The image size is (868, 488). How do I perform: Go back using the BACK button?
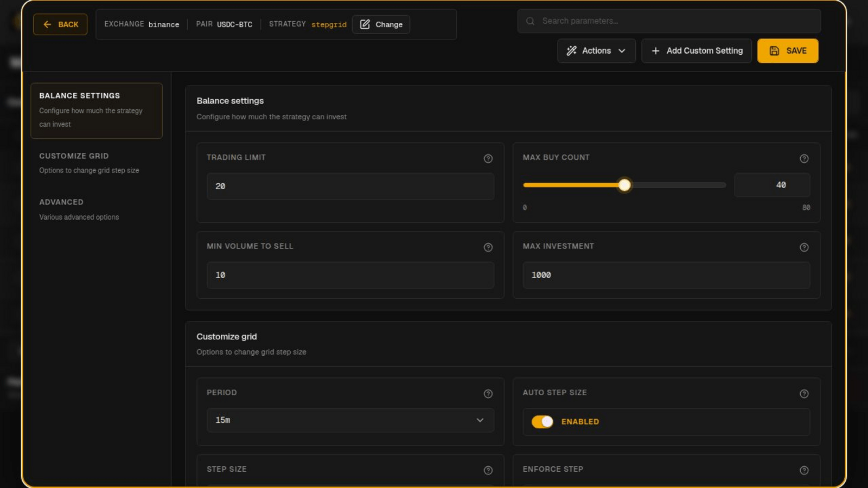pyautogui.click(x=60, y=24)
